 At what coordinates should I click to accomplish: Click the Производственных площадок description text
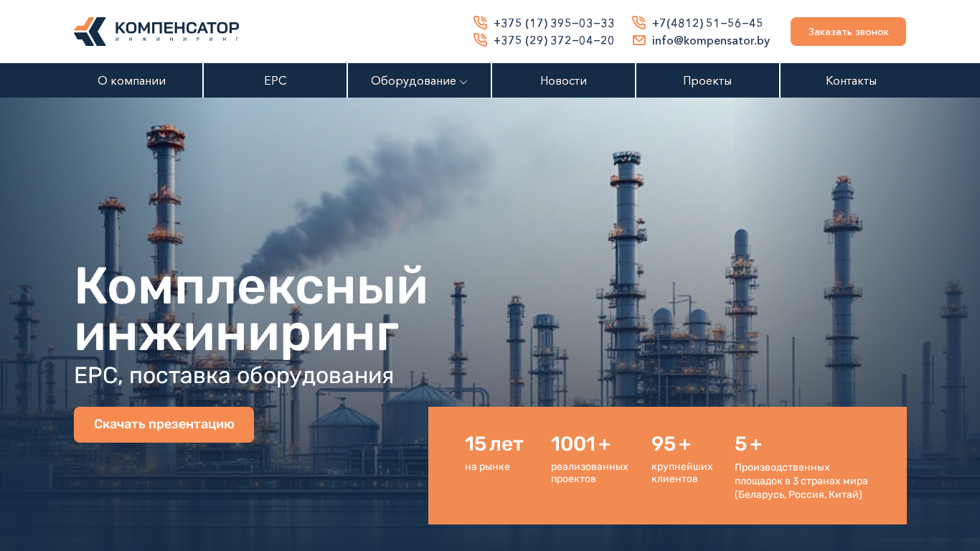pyautogui.click(x=801, y=481)
